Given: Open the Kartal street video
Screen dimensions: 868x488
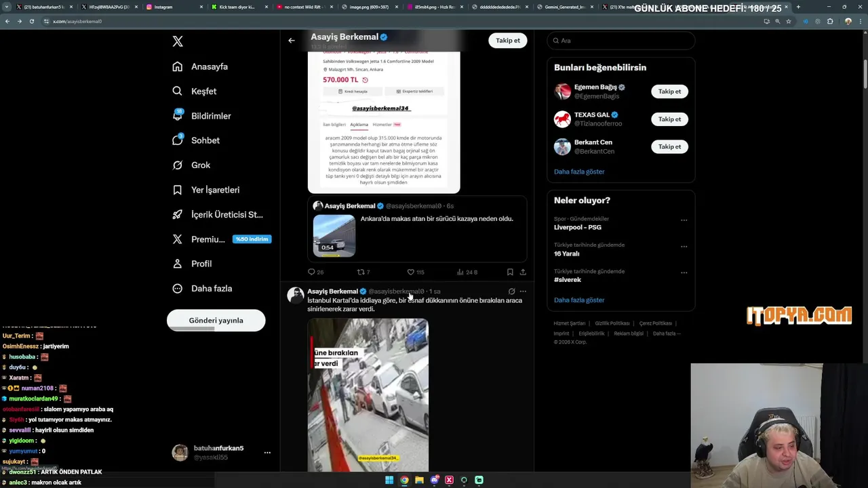Looking at the screenshot, I should tap(368, 394).
